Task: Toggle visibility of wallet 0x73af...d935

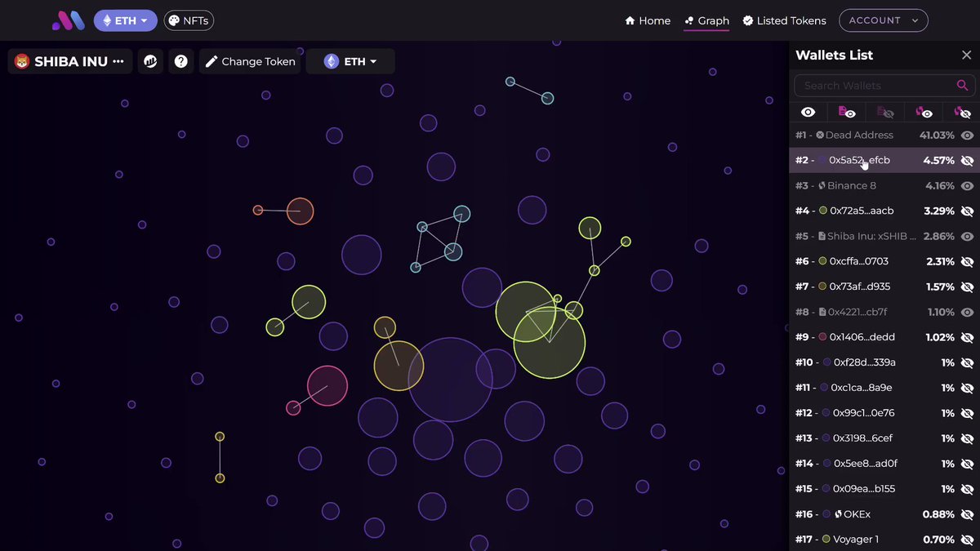Action: point(968,287)
